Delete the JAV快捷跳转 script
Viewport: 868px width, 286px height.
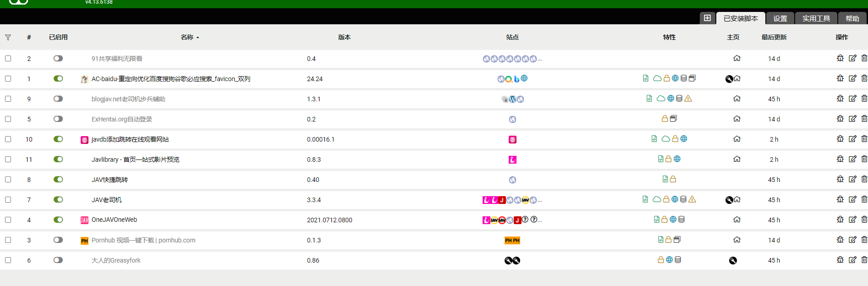tap(864, 179)
